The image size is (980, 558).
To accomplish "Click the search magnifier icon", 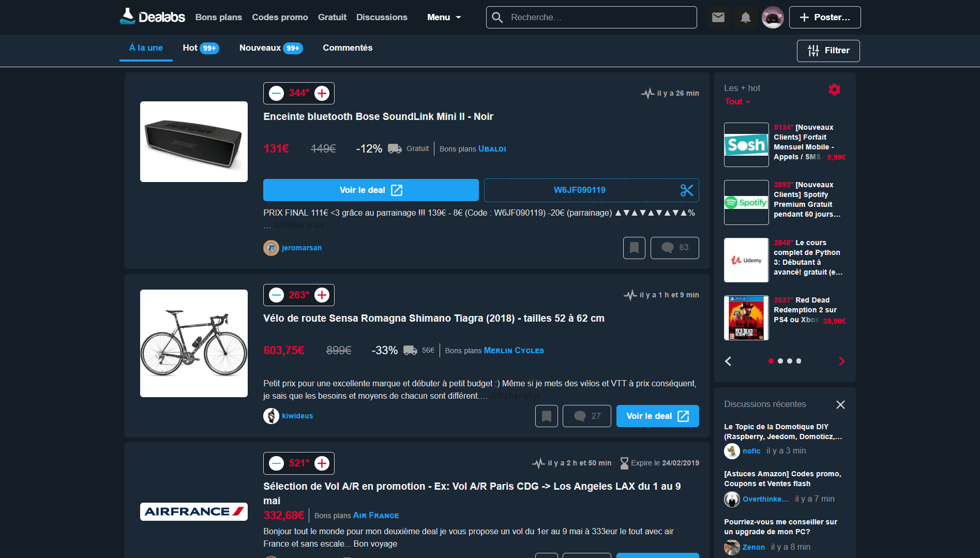I will click(x=497, y=18).
